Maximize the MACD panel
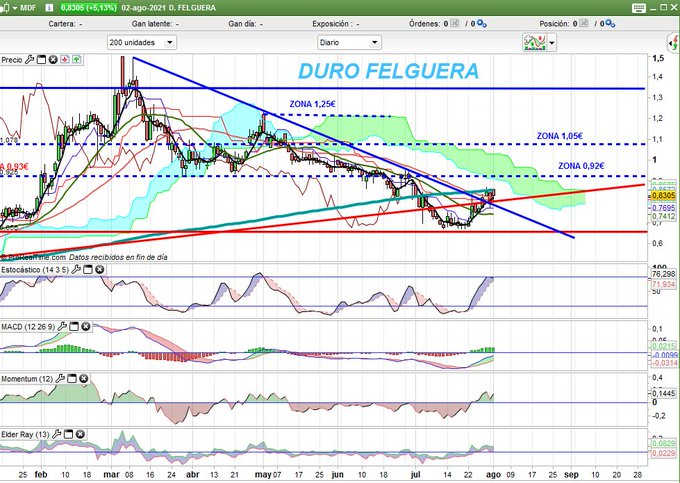Viewport: 680px width, 483px height. click(x=74, y=326)
